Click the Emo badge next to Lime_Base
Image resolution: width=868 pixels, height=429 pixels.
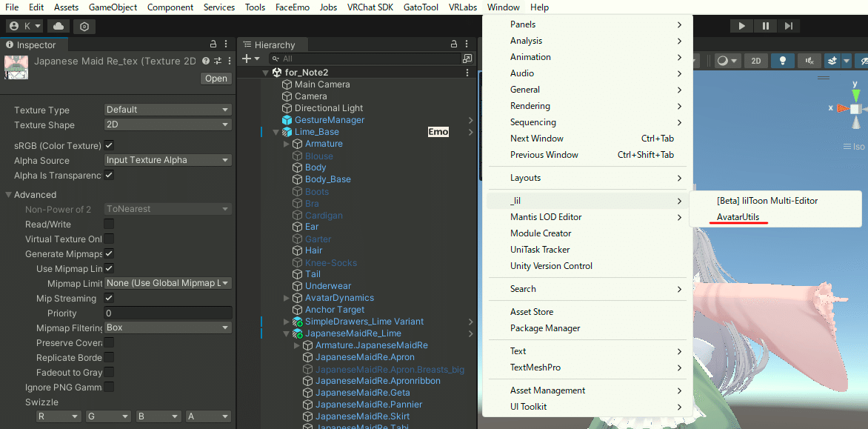[x=438, y=132]
